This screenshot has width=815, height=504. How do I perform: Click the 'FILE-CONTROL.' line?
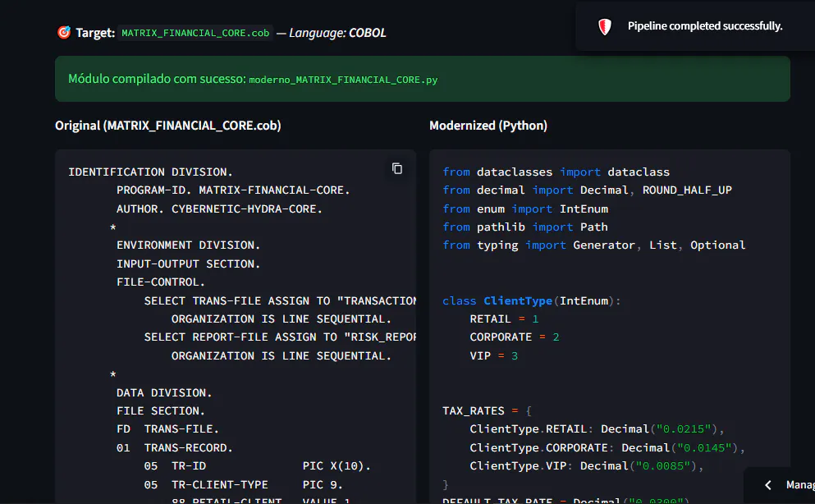(x=161, y=282)
